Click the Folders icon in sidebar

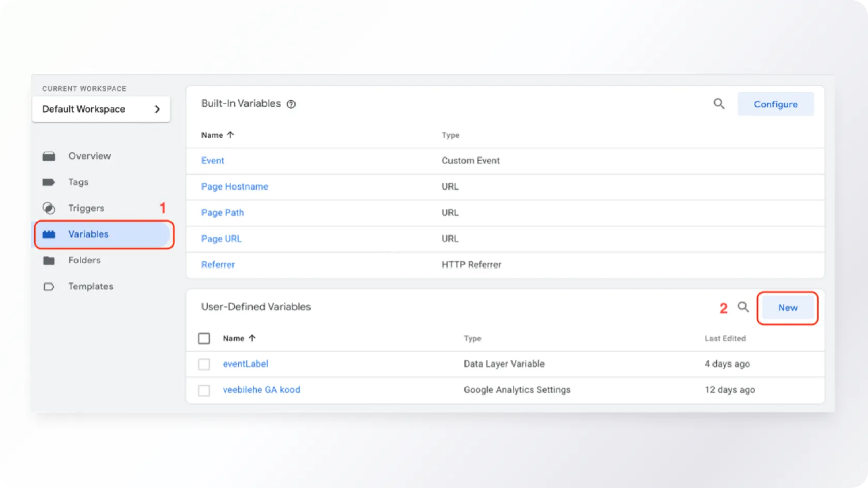[49, 260]
